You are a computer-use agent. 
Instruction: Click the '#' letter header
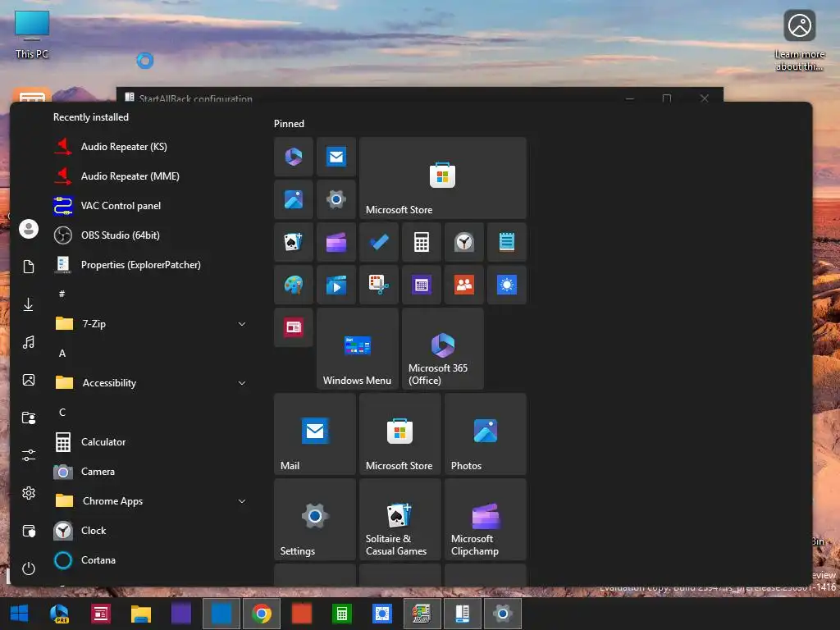click(62, 294)
